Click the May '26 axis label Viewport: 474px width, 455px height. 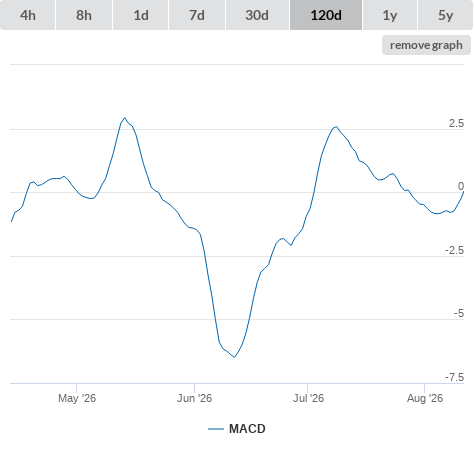click(x=77, y=398)
